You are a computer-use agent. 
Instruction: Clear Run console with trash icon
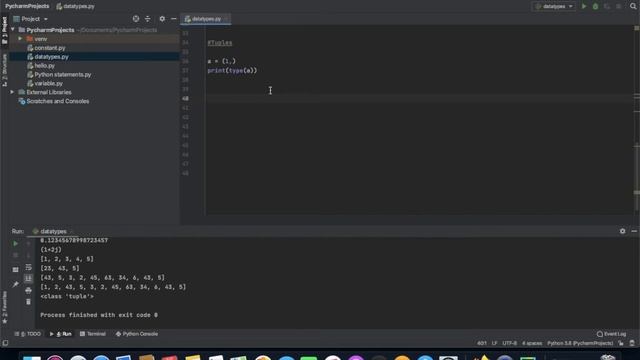(28, 302)
